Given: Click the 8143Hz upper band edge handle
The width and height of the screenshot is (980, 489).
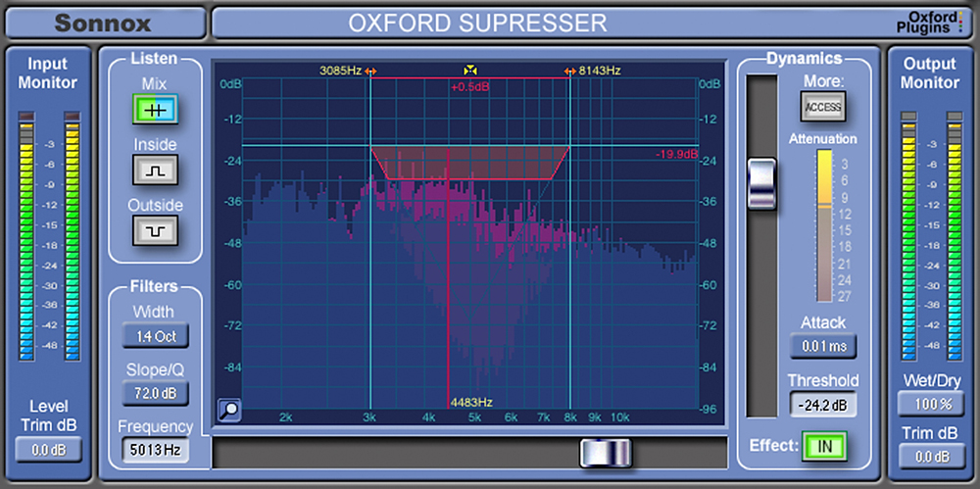Looking at the screenshot, I should point(570,72).
